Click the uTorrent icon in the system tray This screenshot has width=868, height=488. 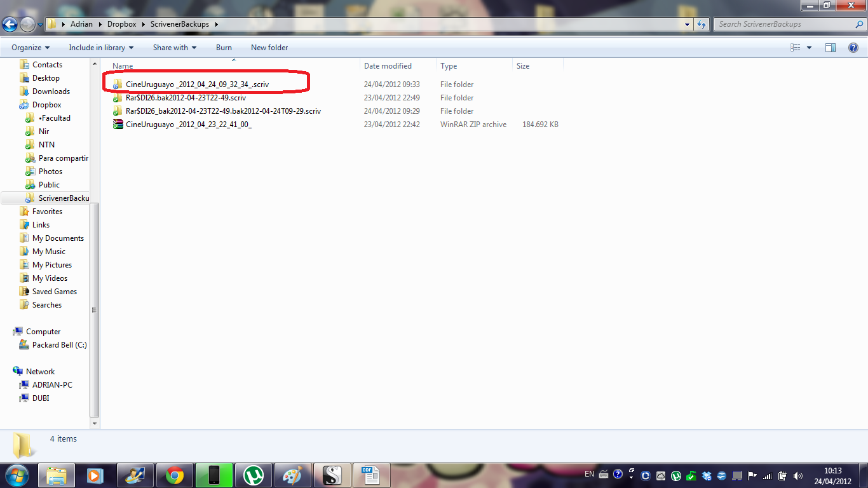(x=676, y=475)
